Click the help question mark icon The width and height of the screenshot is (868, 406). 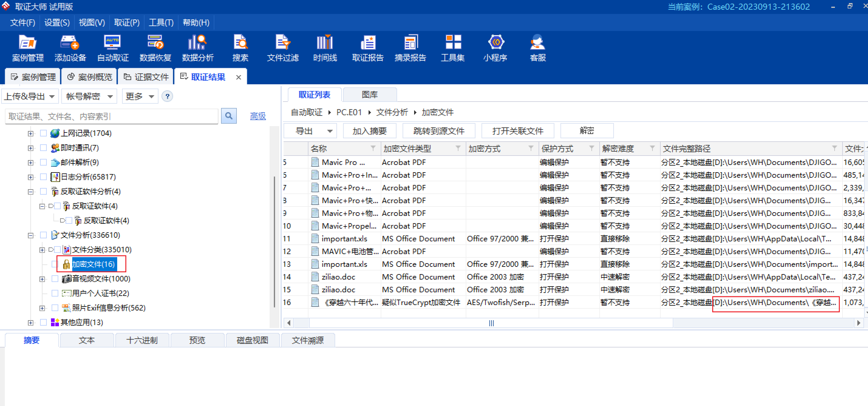click(168, 97)
